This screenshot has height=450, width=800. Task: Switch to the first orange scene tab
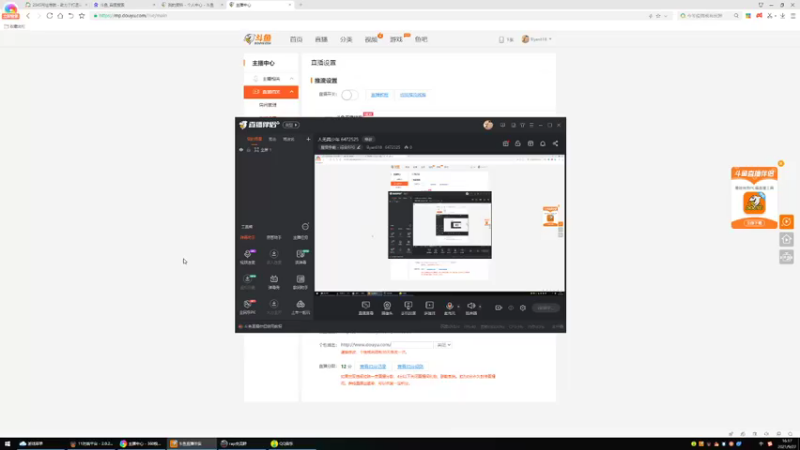pos(254,139)
